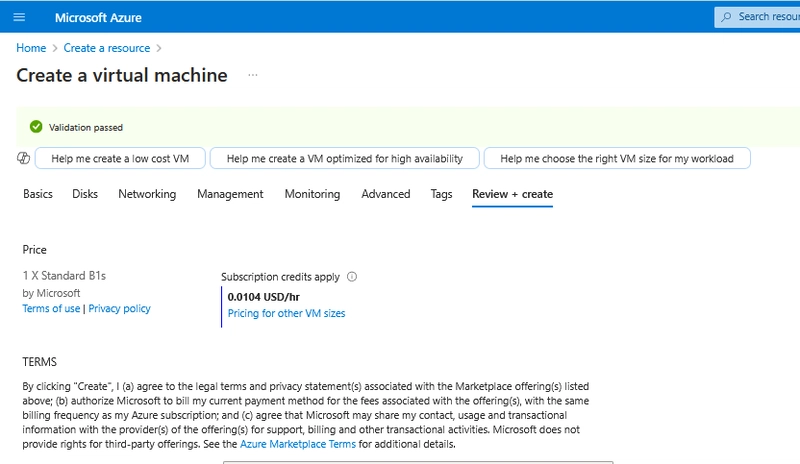Open the Networking tab
The width and height of the screenshot is (800, 464).
147,194
